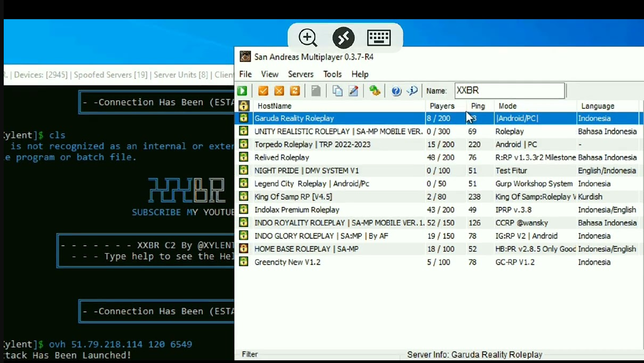644x363 pixels.
Task: Open the View menu
Action: [269, 74]
